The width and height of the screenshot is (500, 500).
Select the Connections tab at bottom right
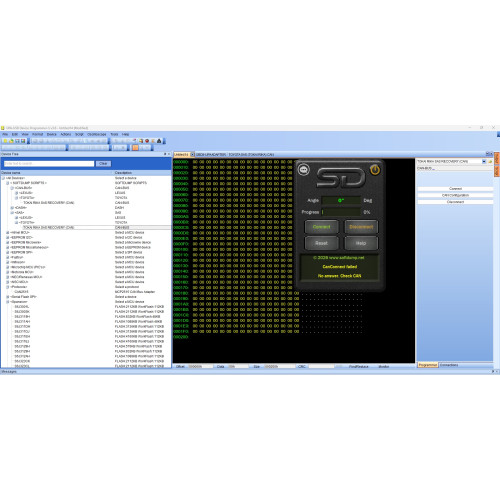[449, 365]
